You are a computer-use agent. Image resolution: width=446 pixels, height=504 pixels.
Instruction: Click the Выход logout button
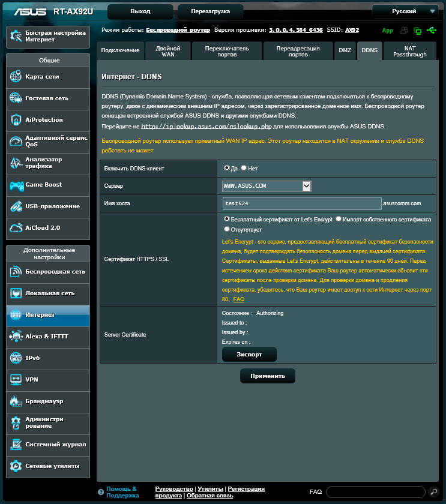click(140, 11)
